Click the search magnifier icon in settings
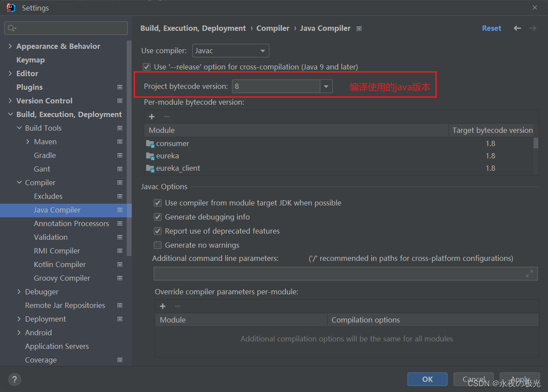This screenshot has width=548, height=392. click(x=11, y=28)
